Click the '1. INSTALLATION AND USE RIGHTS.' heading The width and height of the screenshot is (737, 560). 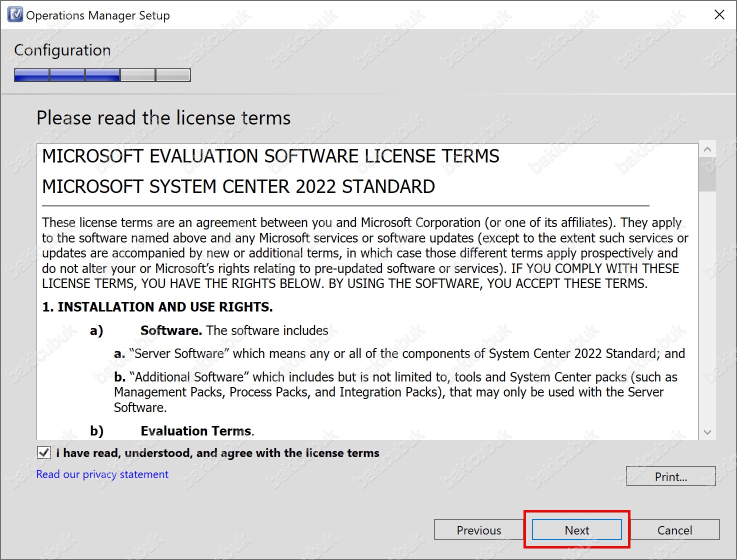pyautogui.click(x=157, y=307)
